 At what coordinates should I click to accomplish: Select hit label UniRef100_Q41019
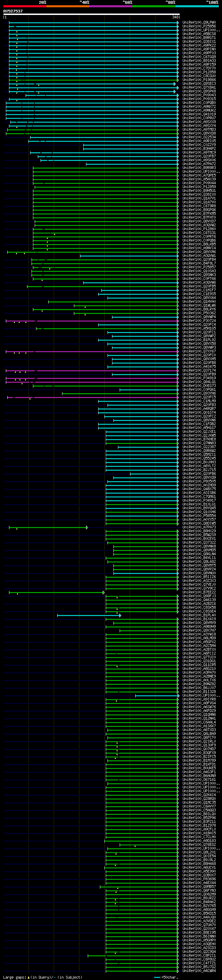tap(199, 114)
